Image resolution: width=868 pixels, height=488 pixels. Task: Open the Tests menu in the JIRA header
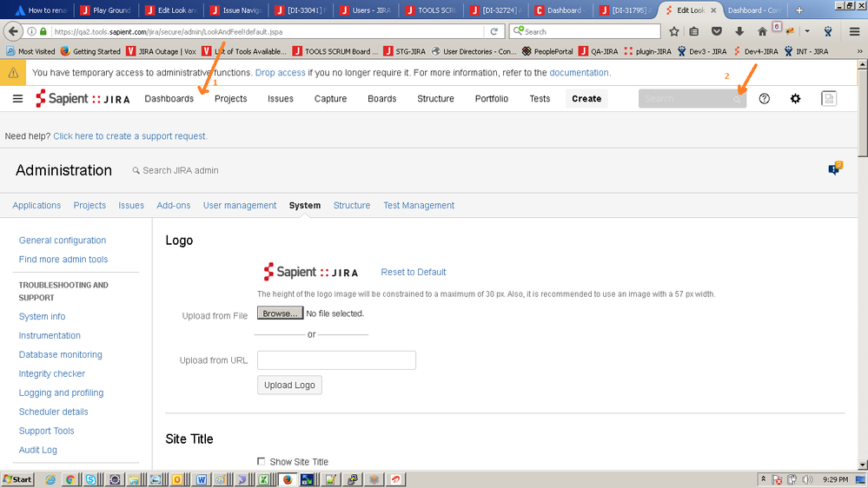[x=540, y=98]
